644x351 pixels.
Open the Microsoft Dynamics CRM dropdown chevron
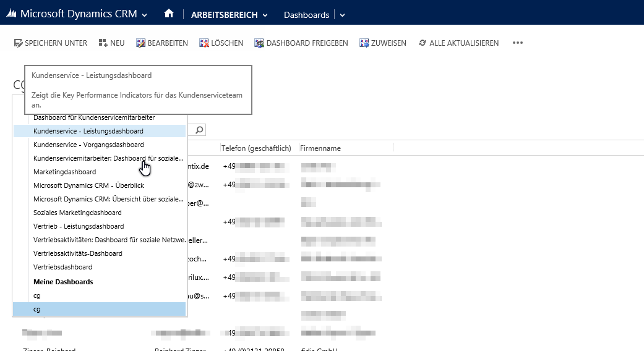tap(145, 15)
